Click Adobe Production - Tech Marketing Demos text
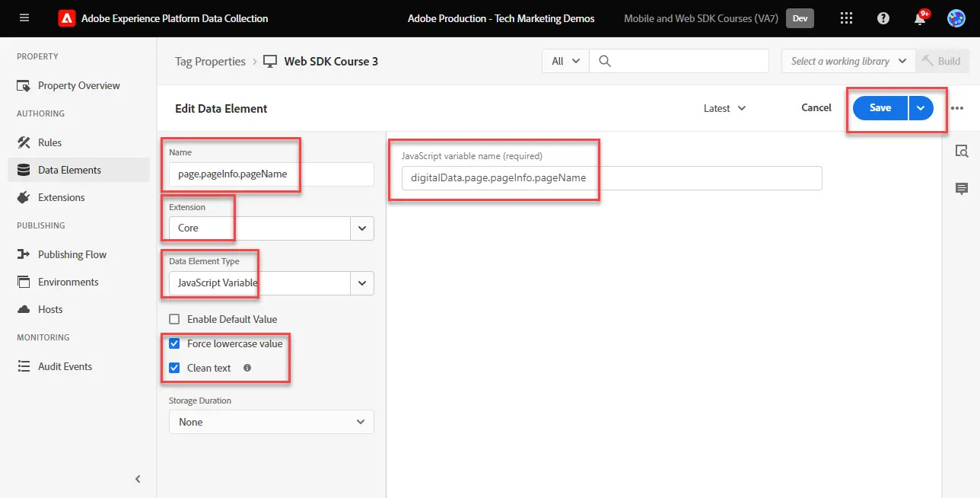Image resolution: width=980 pixels, height=498 pixels. click(x=501, y=18)
